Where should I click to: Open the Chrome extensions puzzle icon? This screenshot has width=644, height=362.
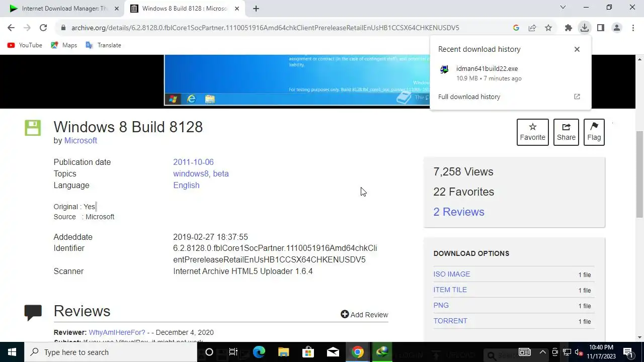coord(569,28)
